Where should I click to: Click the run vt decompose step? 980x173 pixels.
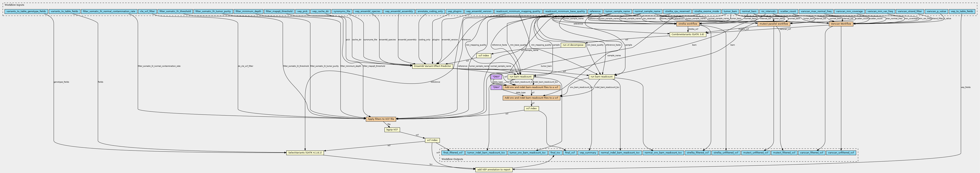(573, 45)
